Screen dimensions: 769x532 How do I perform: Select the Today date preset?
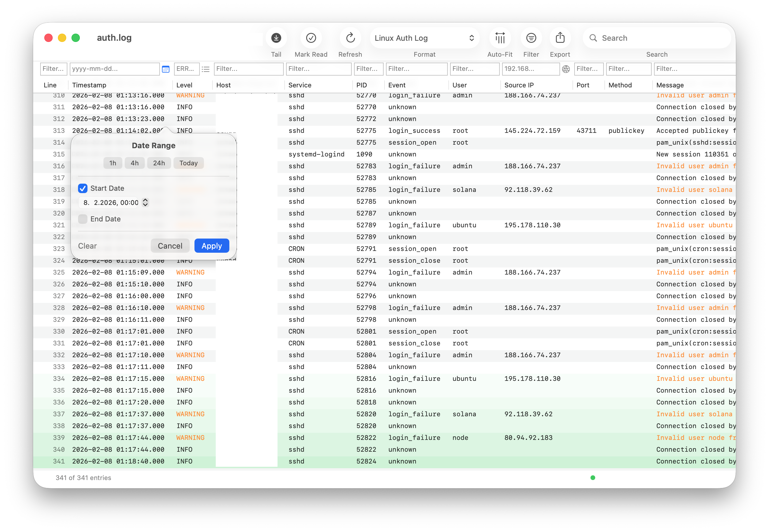[x=189, y=163]
